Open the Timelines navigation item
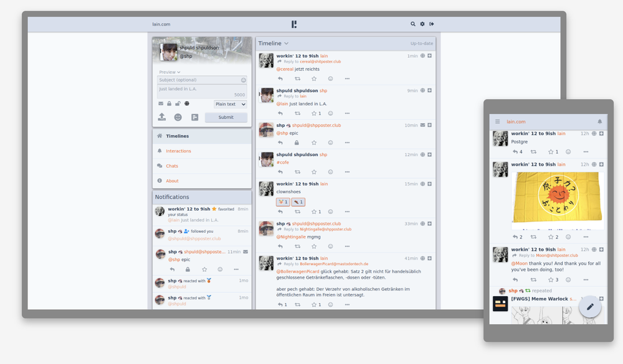The width and height of the screenshot is (623, 364). pyautogui.click(x=202, y=136)
